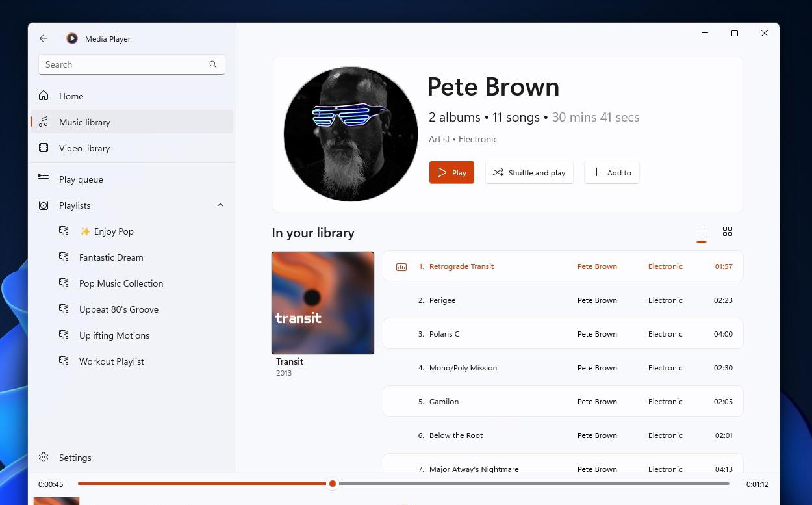Click the Upbeat 80's Groove playlist icon
Image resolution: width=812 pixels, height=505 pixels.
point(64,309)
